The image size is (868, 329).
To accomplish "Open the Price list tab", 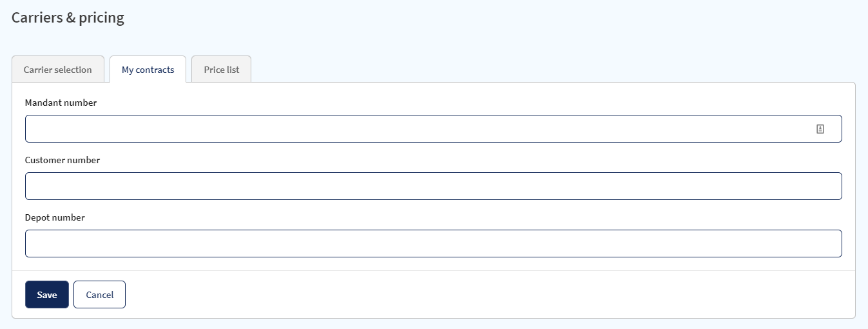I will pyautogui.click(x=222, y=70).
